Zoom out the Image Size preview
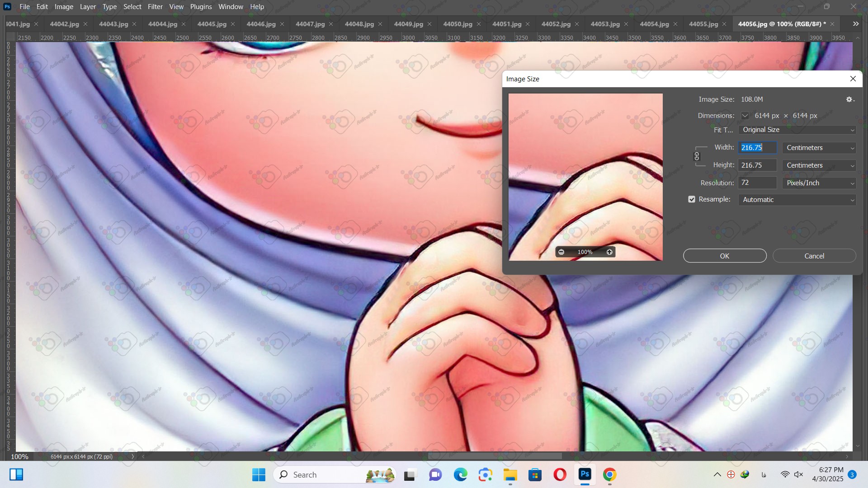 561,252
